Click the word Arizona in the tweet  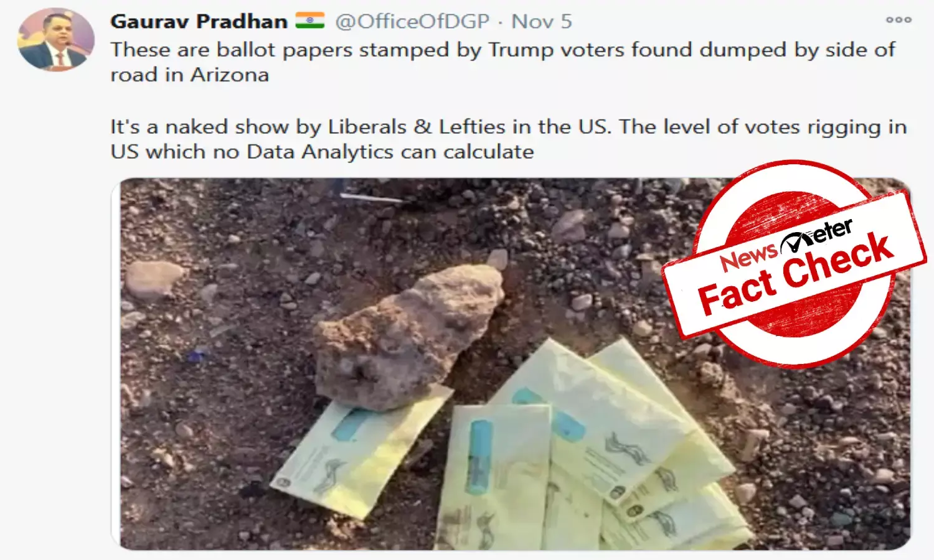point(230,75)
